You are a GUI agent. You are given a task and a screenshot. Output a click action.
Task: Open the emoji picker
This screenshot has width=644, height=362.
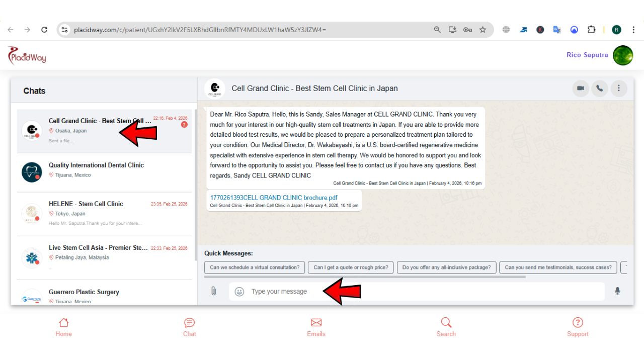pyautogui.click(x=239, y=292)
